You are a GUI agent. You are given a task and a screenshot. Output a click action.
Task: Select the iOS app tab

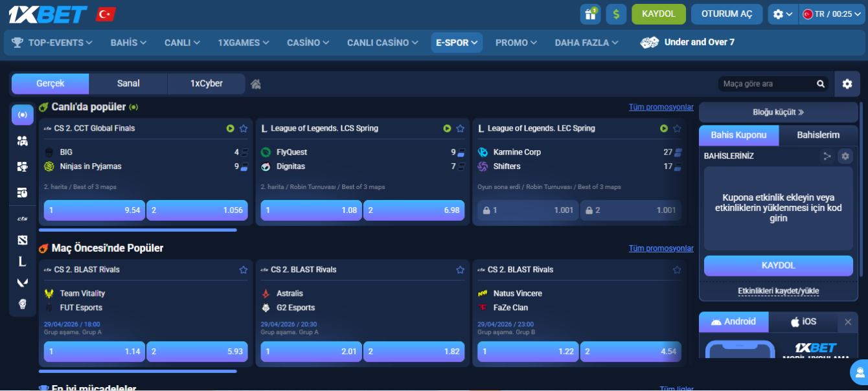pos(803,322)
